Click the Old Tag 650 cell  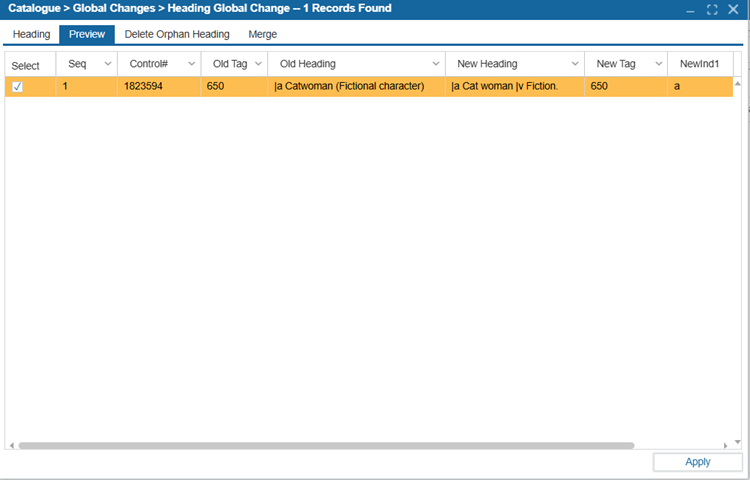[x=234, y=87]
